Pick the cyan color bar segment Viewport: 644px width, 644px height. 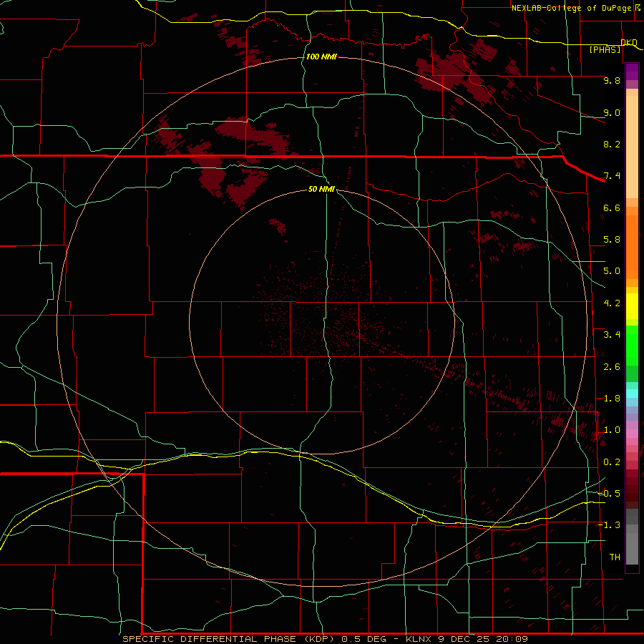coord(632,394)
